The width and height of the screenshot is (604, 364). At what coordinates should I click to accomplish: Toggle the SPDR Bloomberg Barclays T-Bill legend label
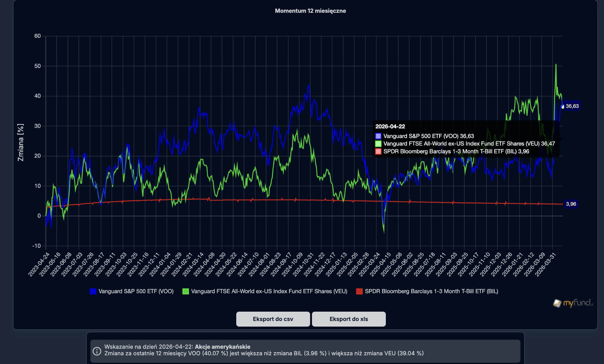click(432, 291)
